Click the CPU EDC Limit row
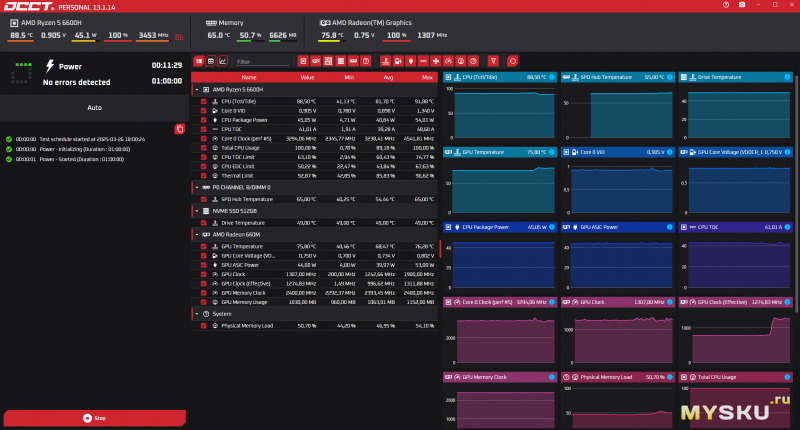This screenshot has height=430, width=800. 315,166
